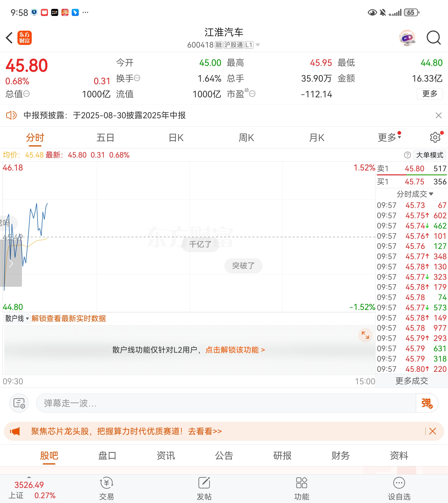Tap the speaker announcement icon
Screen dimensions: 448x503
[11, 115]
